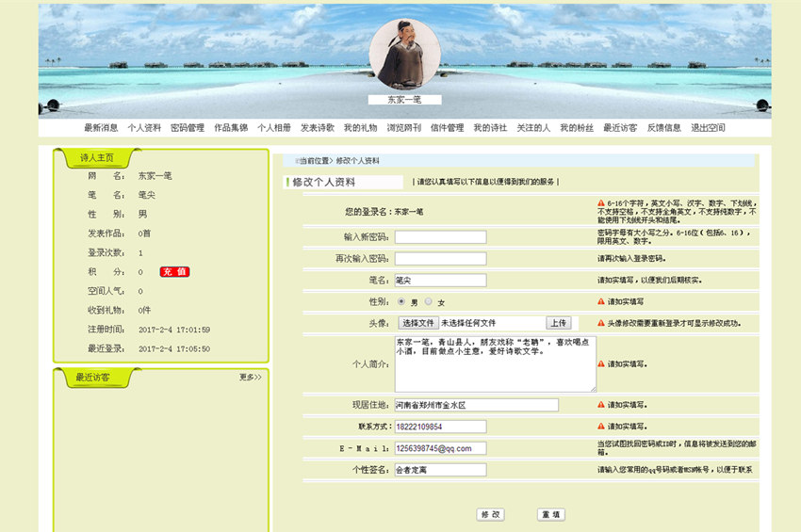801x532 pixels.
Task: Click the 输入新密码 password field
Action: (440, 237)
